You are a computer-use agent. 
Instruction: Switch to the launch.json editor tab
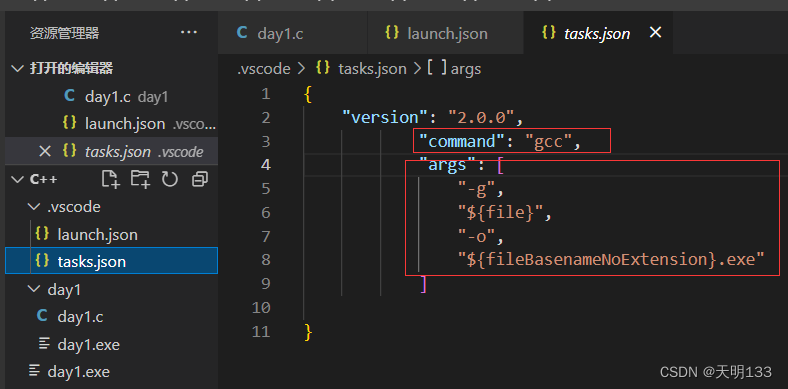pos(446,33)
